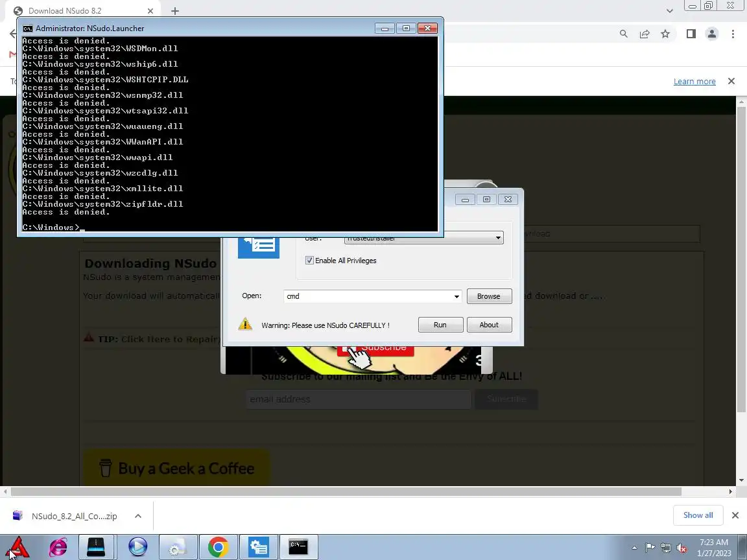Open the User dropdown in NSudo
This screenshot has height=560, width=747.
423,238
